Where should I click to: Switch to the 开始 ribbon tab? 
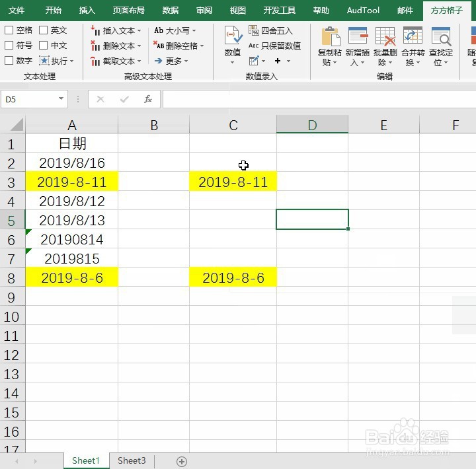click(54, 11)
